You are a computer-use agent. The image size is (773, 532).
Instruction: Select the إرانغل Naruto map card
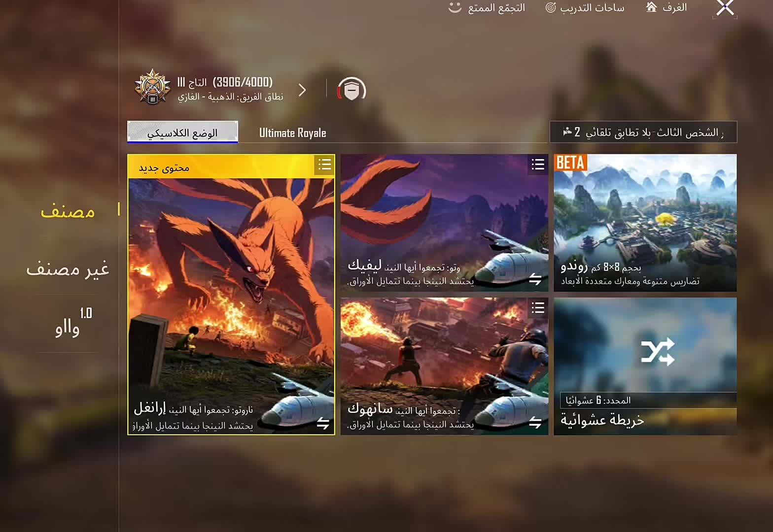(231, 295)
